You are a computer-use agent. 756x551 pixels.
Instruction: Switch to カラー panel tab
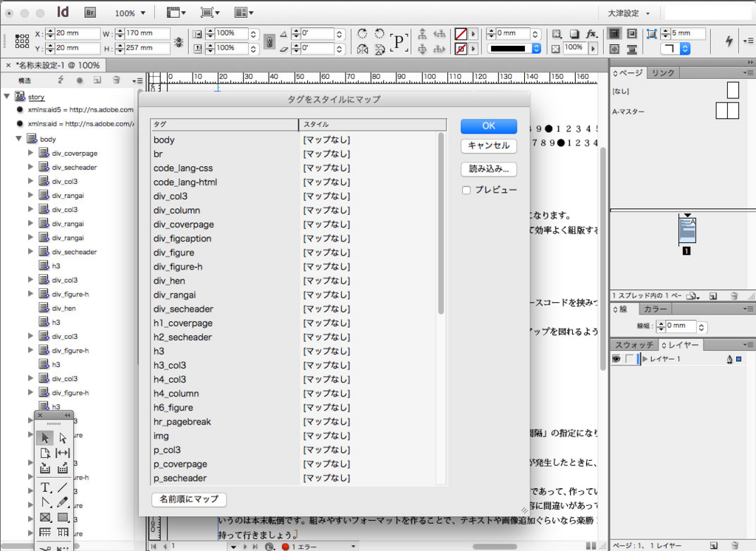pos(656,309)
